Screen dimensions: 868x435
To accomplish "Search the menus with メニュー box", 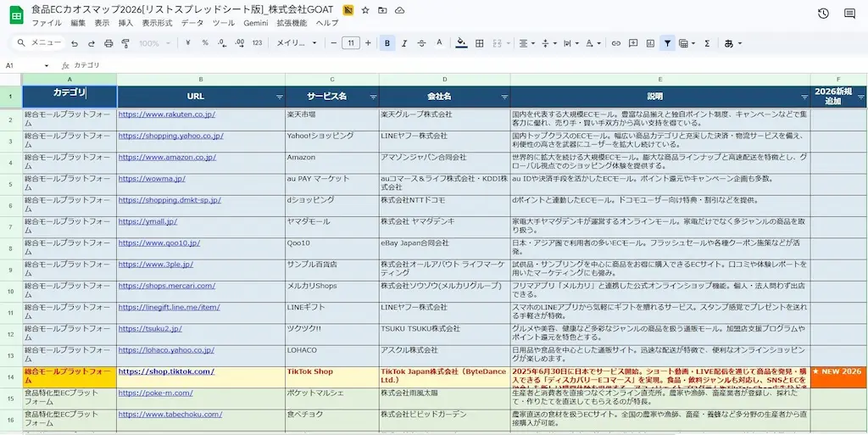I will 39,43.
